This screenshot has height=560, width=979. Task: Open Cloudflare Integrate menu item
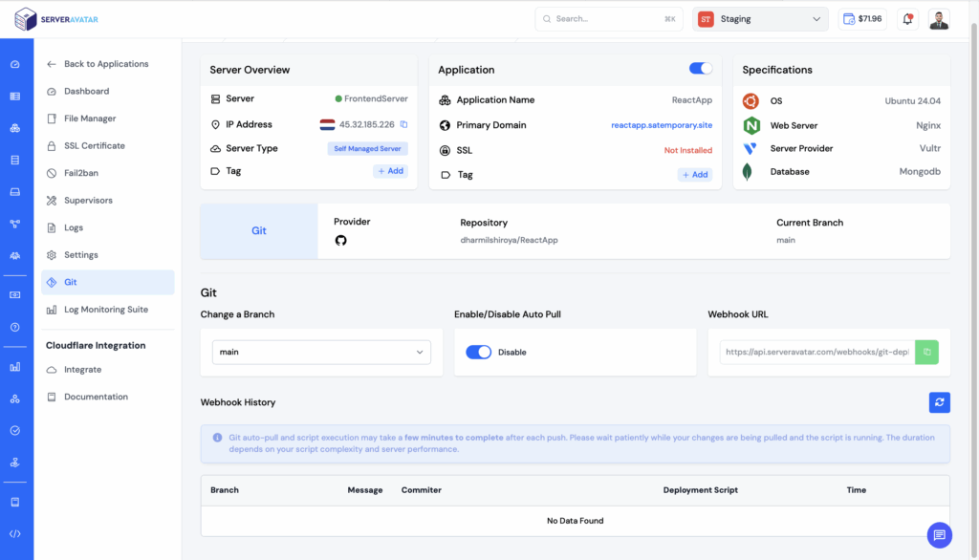tap(107, 370)
